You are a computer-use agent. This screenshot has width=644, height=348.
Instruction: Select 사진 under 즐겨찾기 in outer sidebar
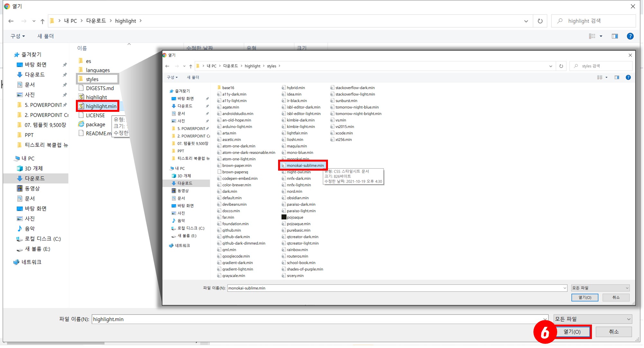pos(30,95)
